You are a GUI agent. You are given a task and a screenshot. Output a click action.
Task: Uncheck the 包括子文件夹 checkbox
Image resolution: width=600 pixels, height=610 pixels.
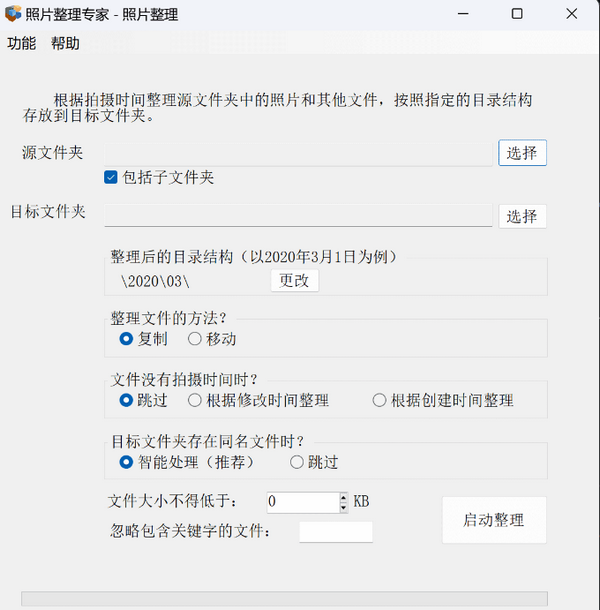[111, 178]
